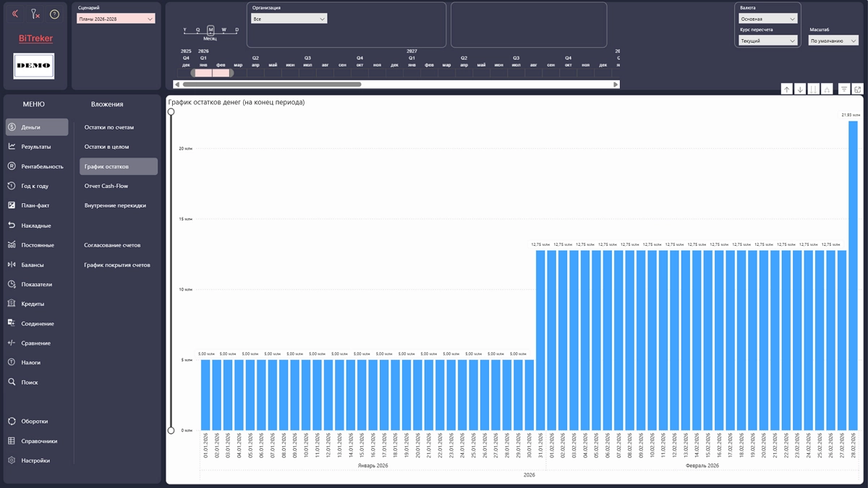Click the timeline horizontal scrollbar thumb
Viewport: 868px width, 488px height.
272,85
